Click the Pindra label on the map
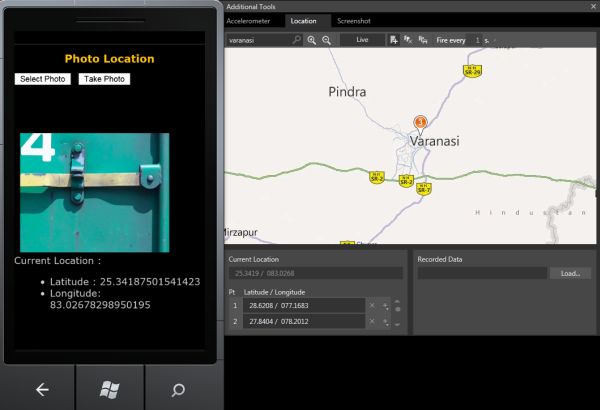Screen dimensions: 600x410 click(x=347, y=92)
